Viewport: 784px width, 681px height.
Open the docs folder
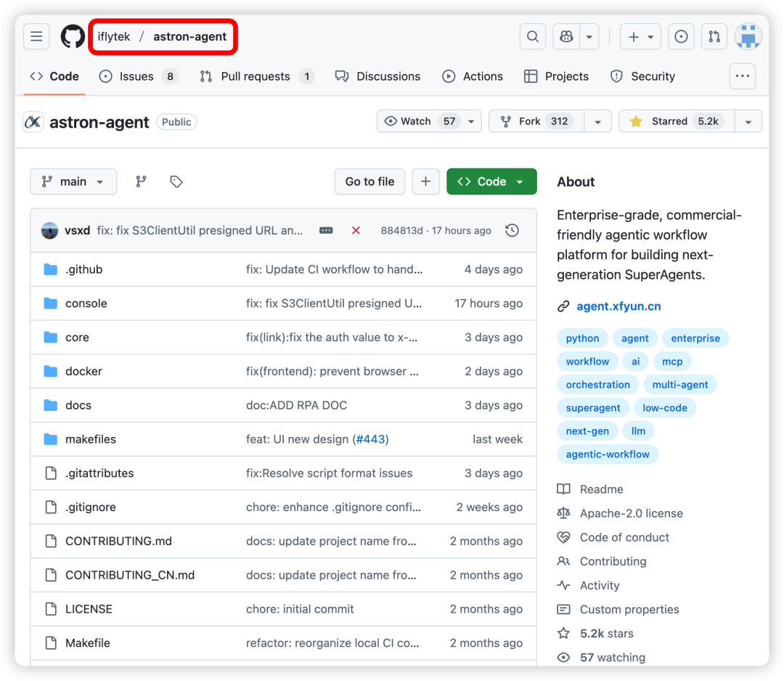[78, 406]
